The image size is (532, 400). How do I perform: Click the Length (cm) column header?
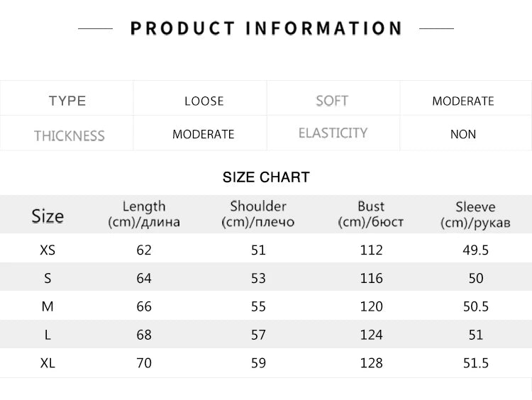[144, 214]
